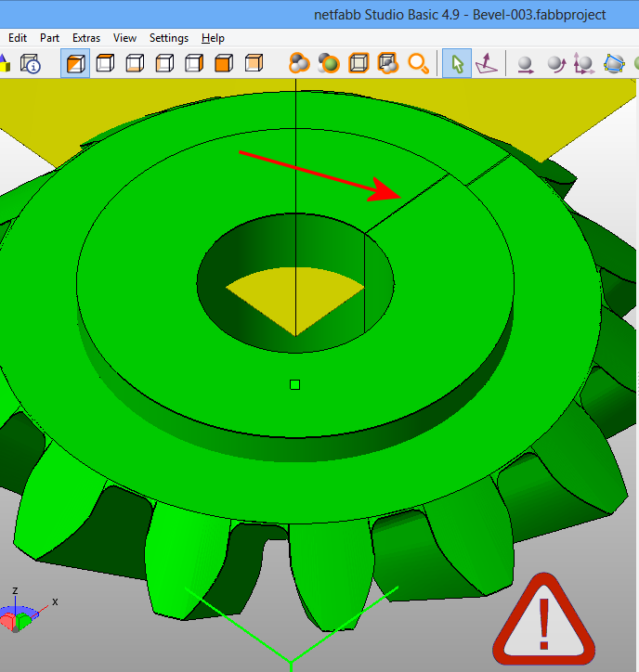Viewport: 639px width, 672px height.
Task: Open the Extras menu
Action: [86, 38]
